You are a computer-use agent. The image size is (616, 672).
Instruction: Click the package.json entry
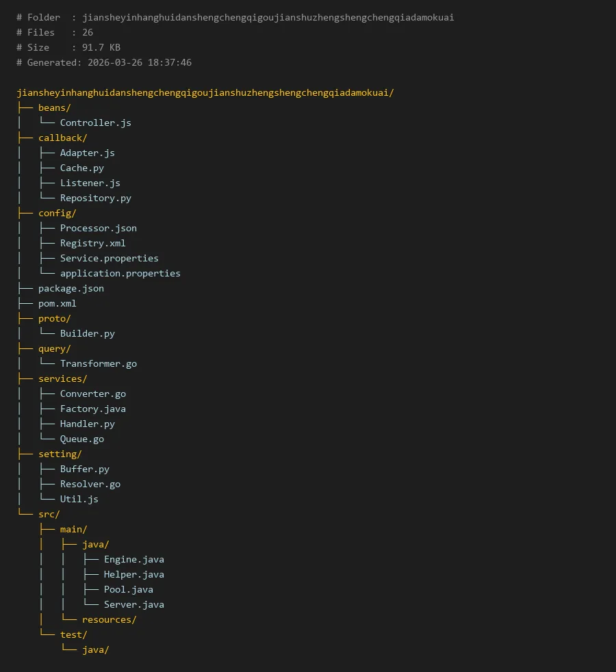pyautogui.click(x=70, y=288)
